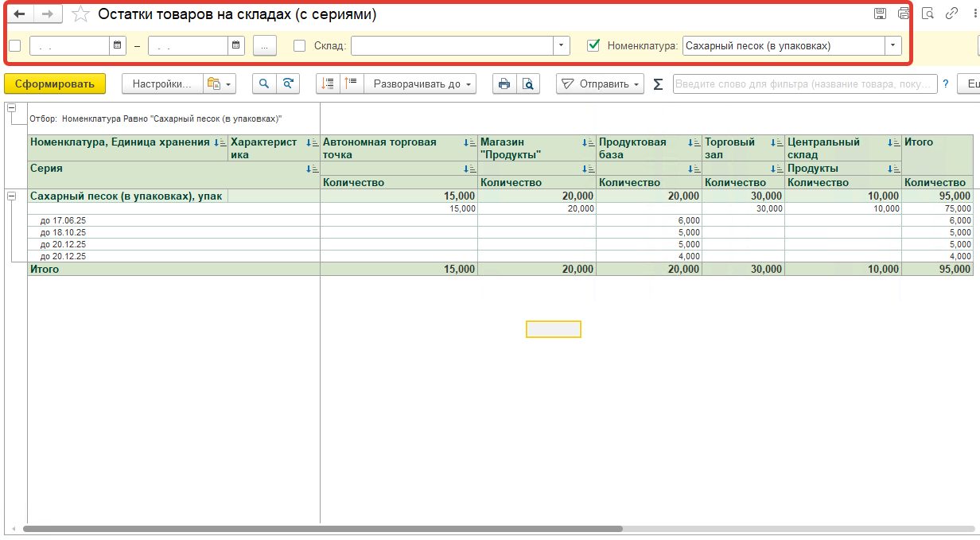The width and height of the screenshot is (980, 540).
Task: Open the report variants dropdown
Action: click(x=220, y=84)
